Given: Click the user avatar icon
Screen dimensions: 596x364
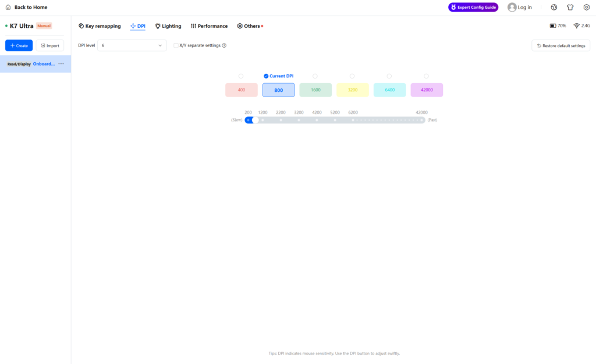Looking at the screenshot, I should (512, 8).
